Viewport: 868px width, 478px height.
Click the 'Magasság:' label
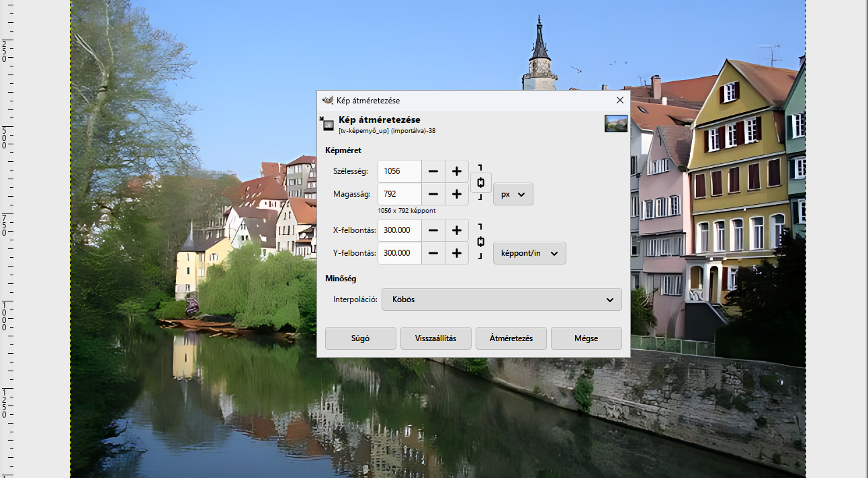(x=352, y=194)
